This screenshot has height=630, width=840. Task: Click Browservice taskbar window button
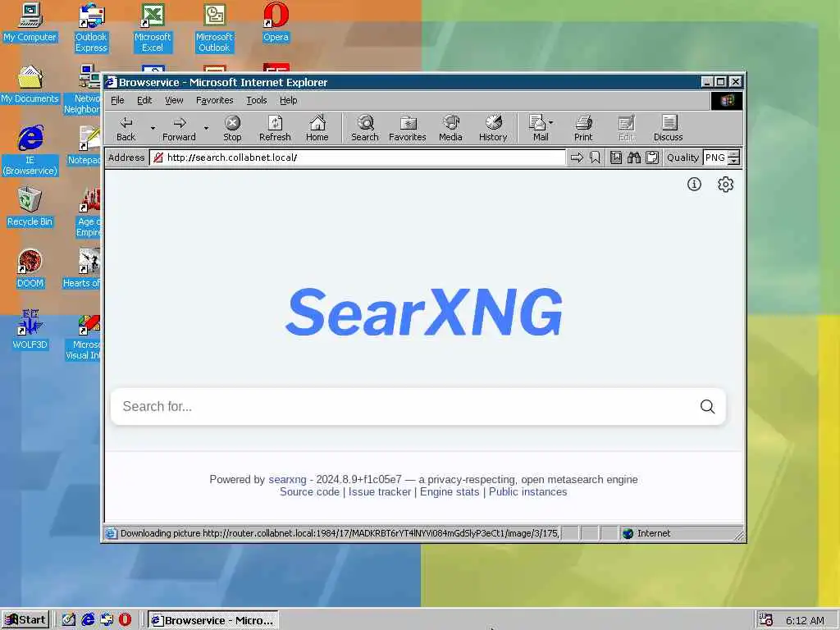point(212,620)
